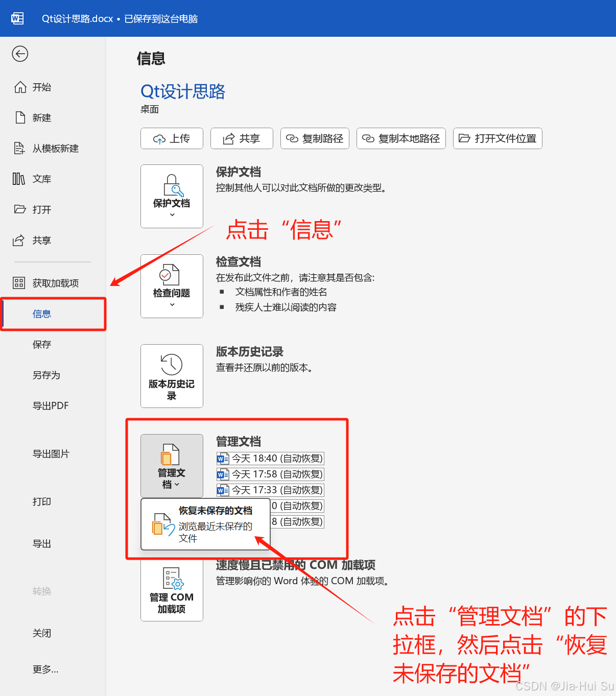Click the recover document icon in popup
The width and height of the screenshot is (616, 696).
163,525
